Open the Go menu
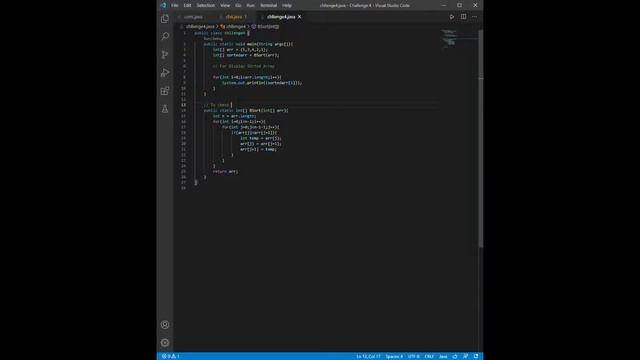The image size is (640, 360). 238,5
